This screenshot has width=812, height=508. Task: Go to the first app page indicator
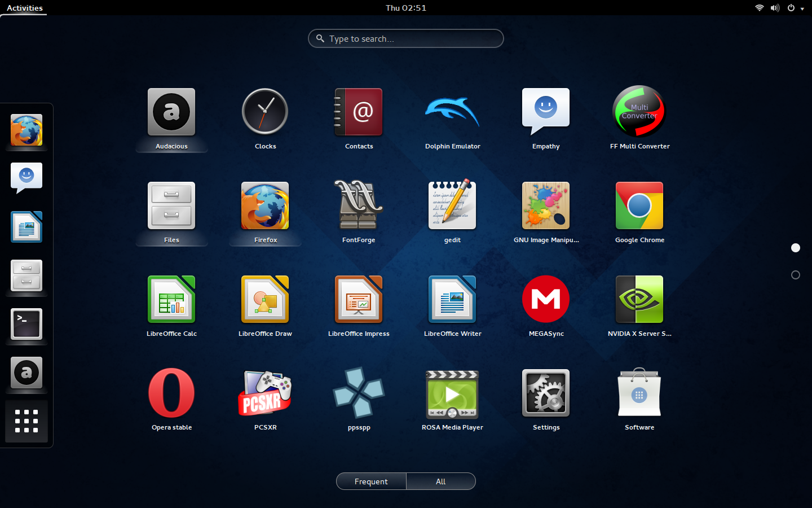(796, 248)
